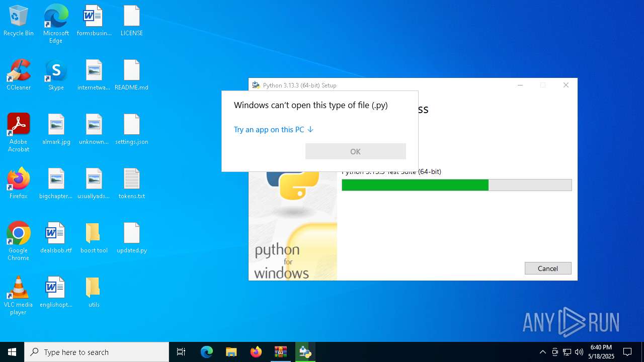Select the englishopt... Word document icon
The width and height of the screenshot is (644, 362).
56,293
